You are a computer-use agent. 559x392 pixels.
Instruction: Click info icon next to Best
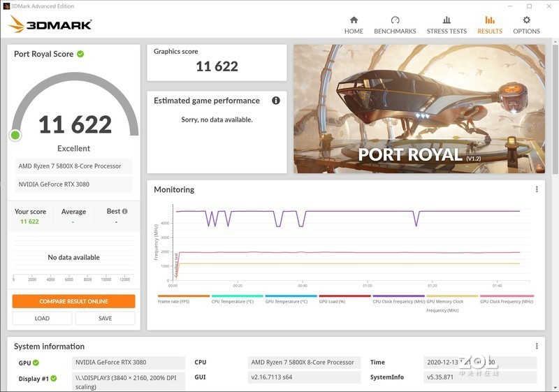click(125, 211)
